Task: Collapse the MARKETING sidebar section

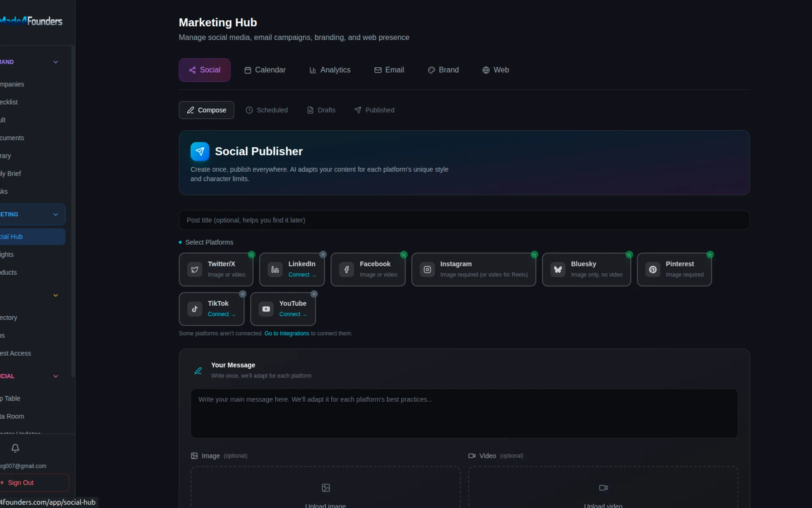Action: (x=55, y=214)
